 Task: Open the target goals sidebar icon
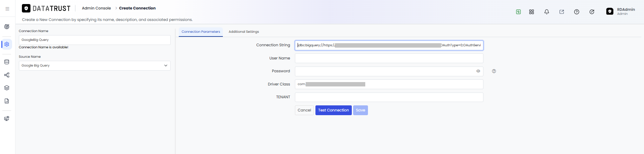pyautogui.click(x=7, y=27)
